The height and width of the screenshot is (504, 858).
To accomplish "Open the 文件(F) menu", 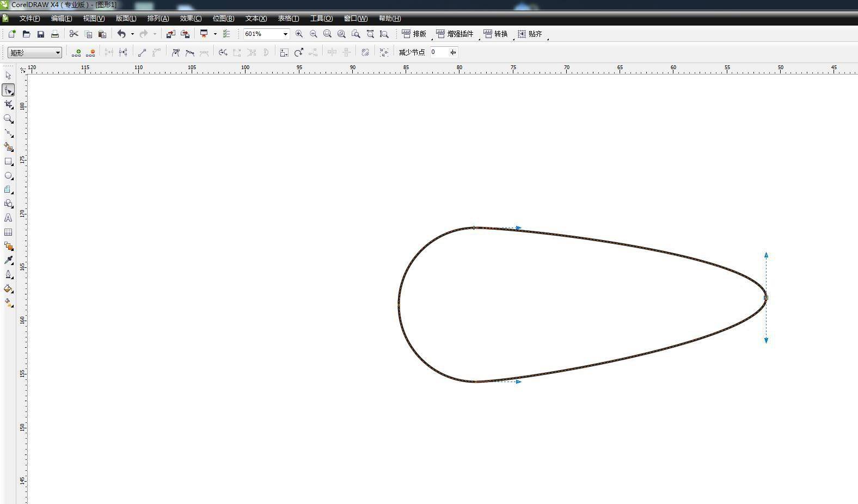I will 29,19.
